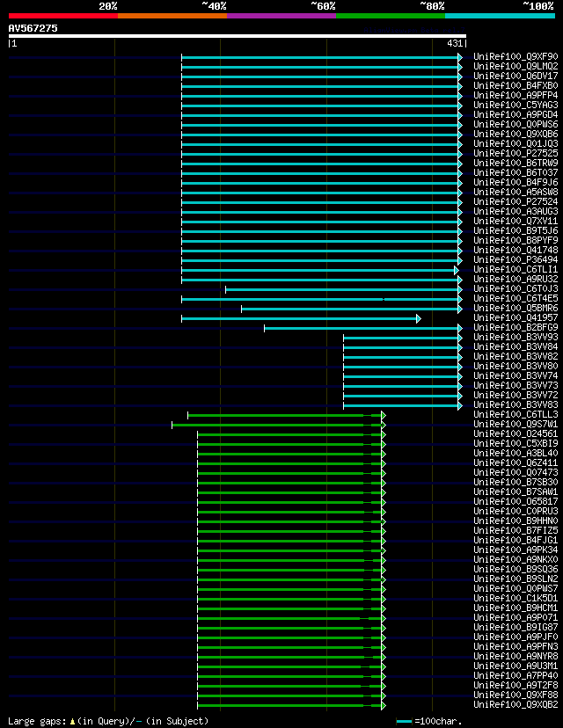Click the query start position label 1
This screenshot has width=563, height=728.
pos(15,43)
